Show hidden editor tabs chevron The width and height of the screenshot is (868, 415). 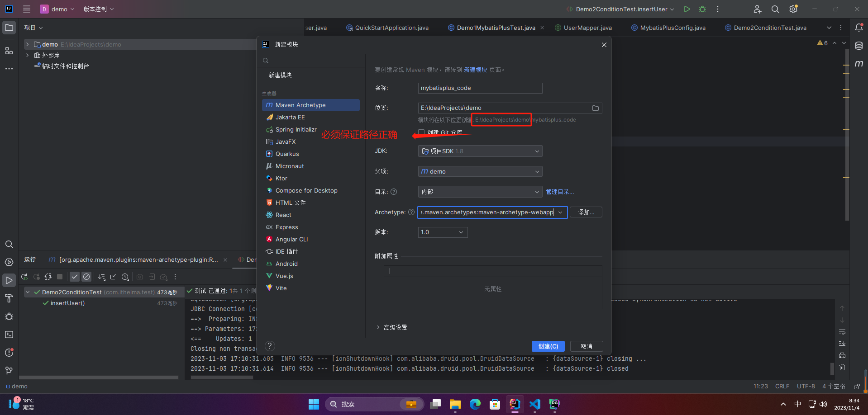[x=829, y=28]
